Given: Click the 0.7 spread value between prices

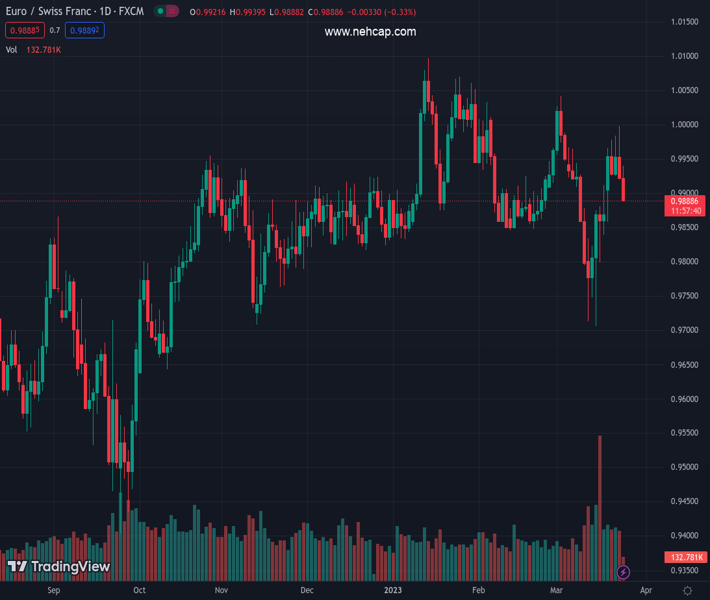Looking at the screenshot, I should pyautogui.click(x=55, y=30).
